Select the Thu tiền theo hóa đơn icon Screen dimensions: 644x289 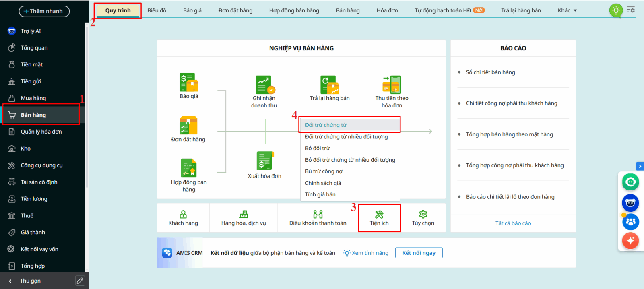pyautogui.click(x=392, y=85)
